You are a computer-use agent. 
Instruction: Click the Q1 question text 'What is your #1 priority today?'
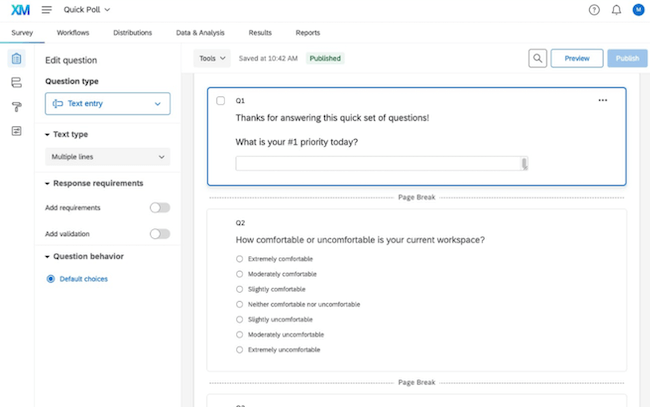[296, 142]
